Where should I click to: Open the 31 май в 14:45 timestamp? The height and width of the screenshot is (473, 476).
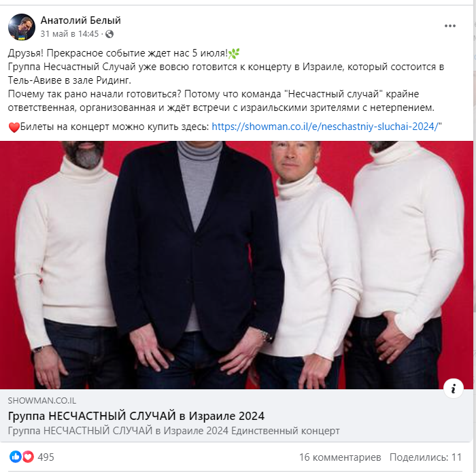(69, 34)
